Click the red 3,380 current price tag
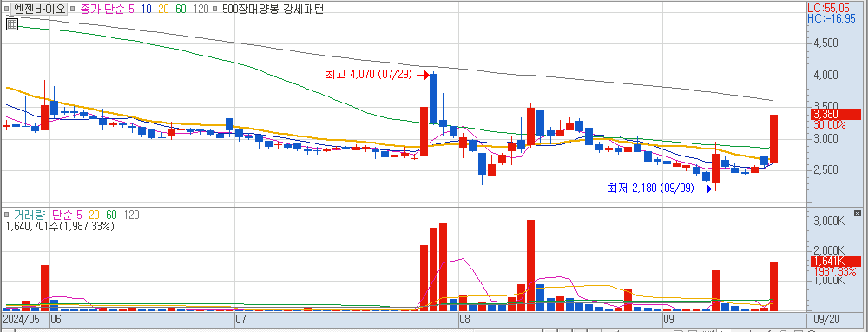The image size is (868, 332). click(x=835, y=115)
